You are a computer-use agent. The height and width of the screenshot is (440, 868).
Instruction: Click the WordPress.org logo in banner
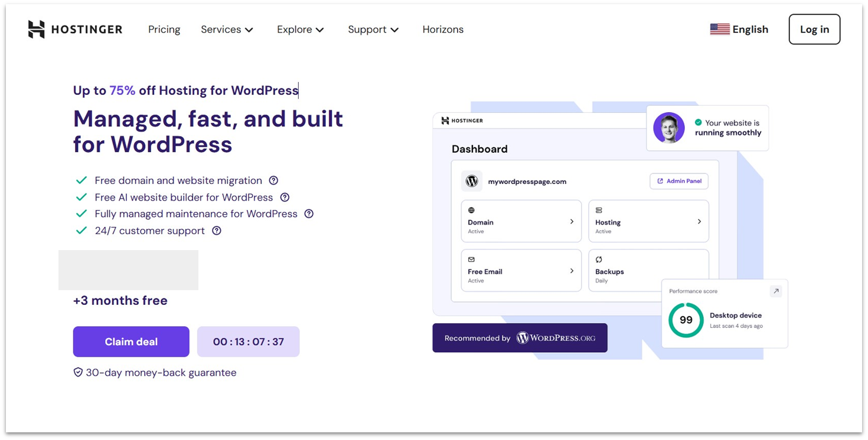556,338
